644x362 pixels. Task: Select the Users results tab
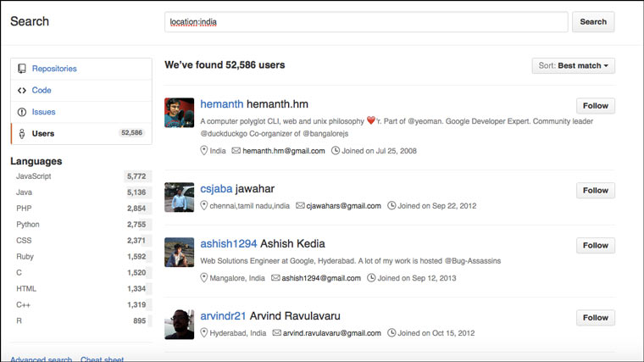click(x=81, y=134)
